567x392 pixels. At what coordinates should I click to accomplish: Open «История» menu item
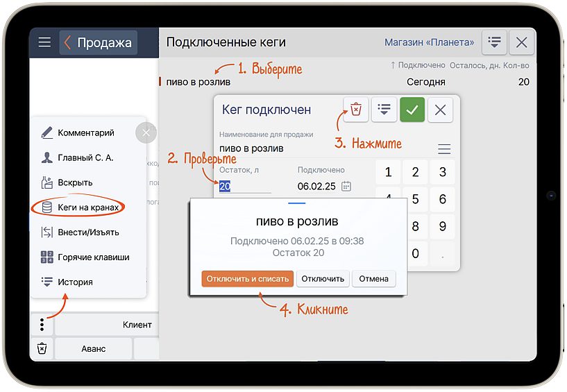point(75,282)
